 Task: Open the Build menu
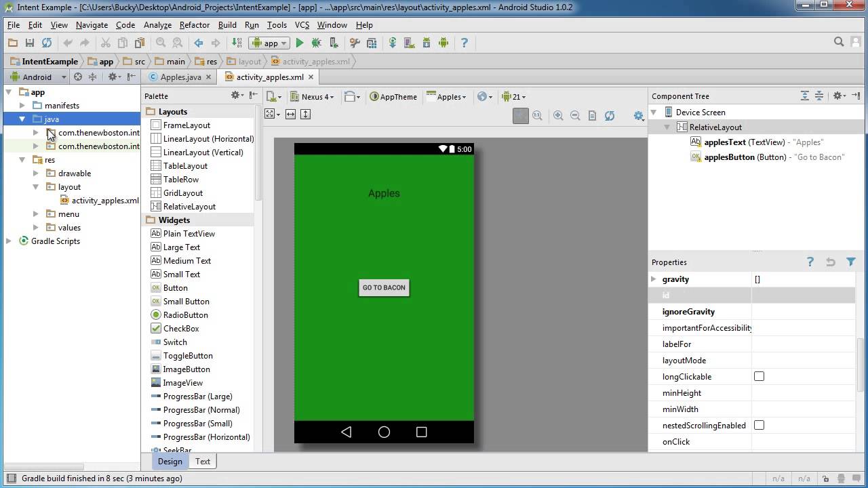point(227,25)
